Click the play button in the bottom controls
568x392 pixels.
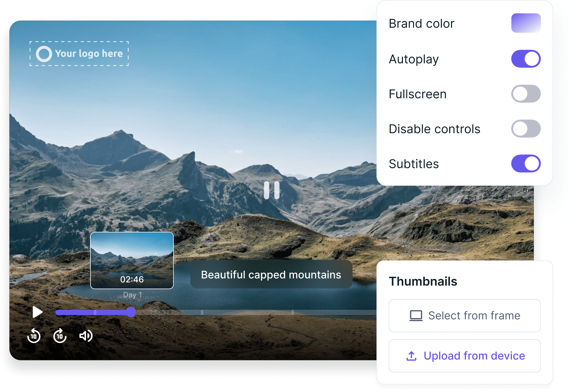pos(37,311)
